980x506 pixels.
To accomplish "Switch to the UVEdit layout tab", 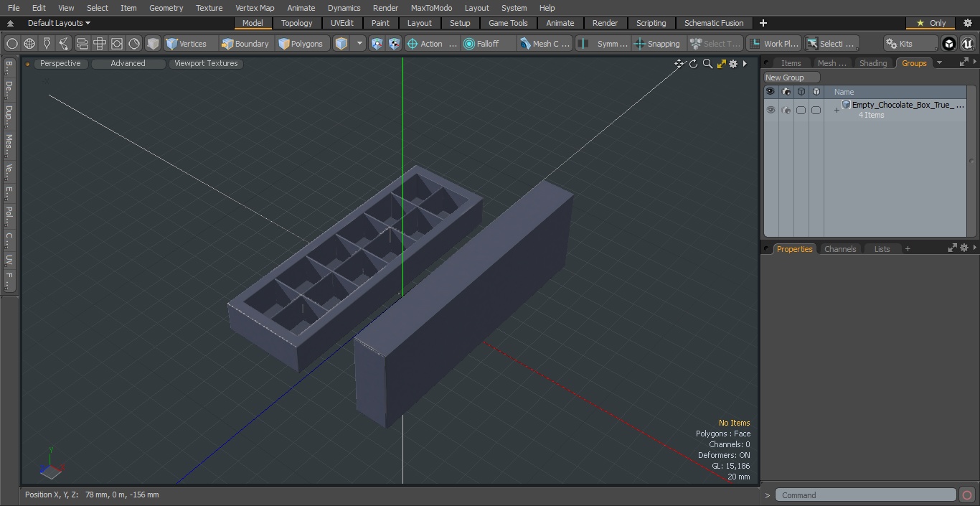I will 342,23.
